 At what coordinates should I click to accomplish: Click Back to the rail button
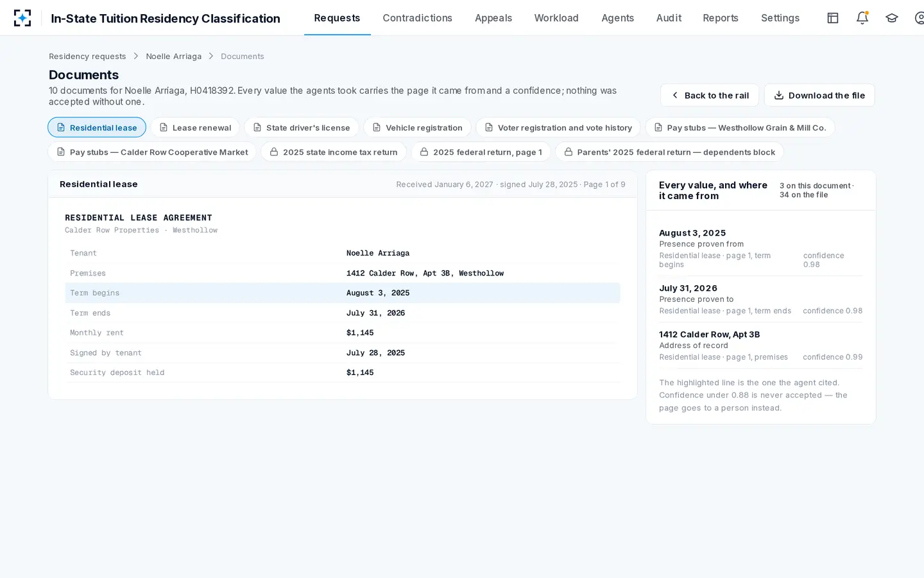[x=710, y=95]
